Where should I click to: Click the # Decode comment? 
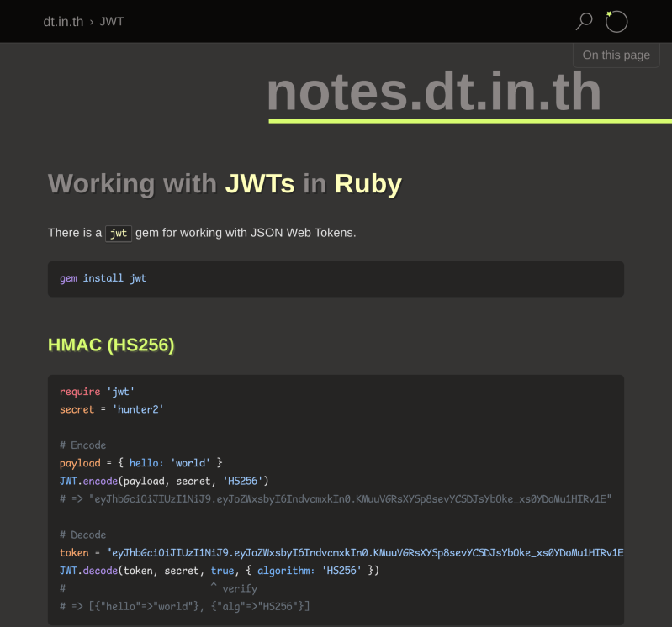[x=82, y=535]
